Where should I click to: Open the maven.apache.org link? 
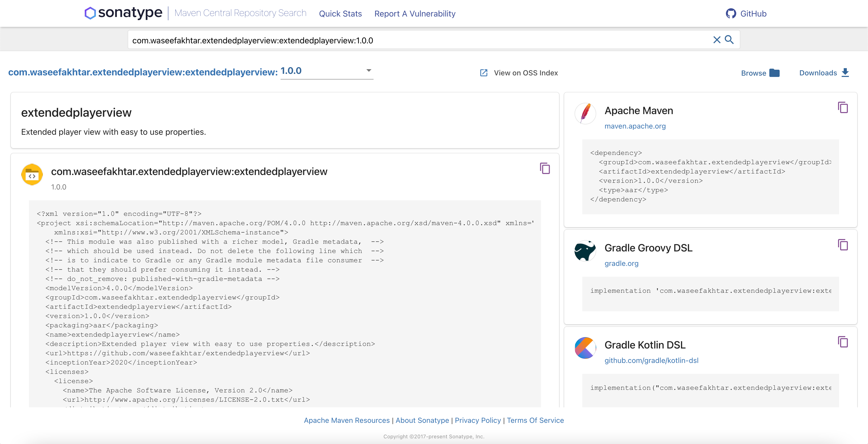(635, 126)
